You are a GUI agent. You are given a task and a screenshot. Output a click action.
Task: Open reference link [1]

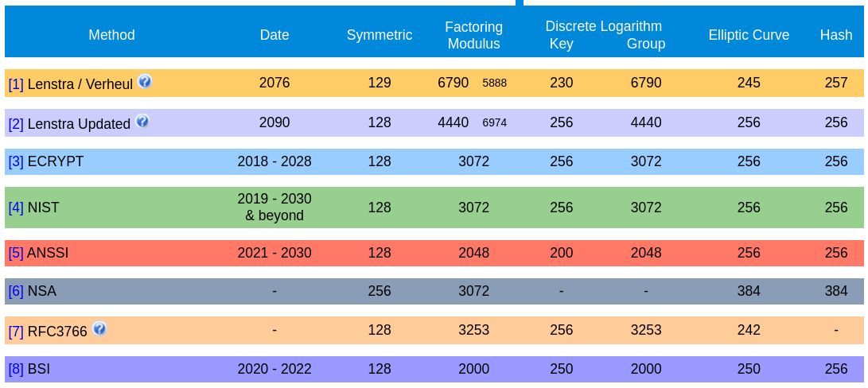[16, 83]
